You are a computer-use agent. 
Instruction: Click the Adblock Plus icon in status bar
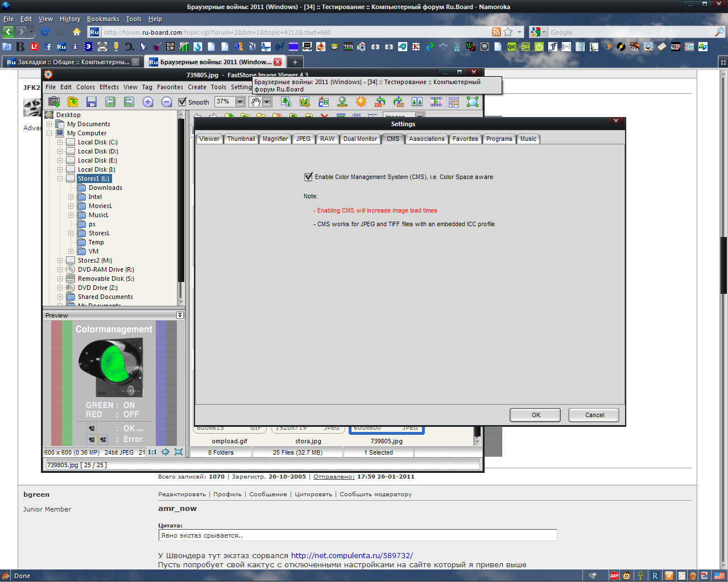point(614,576)
